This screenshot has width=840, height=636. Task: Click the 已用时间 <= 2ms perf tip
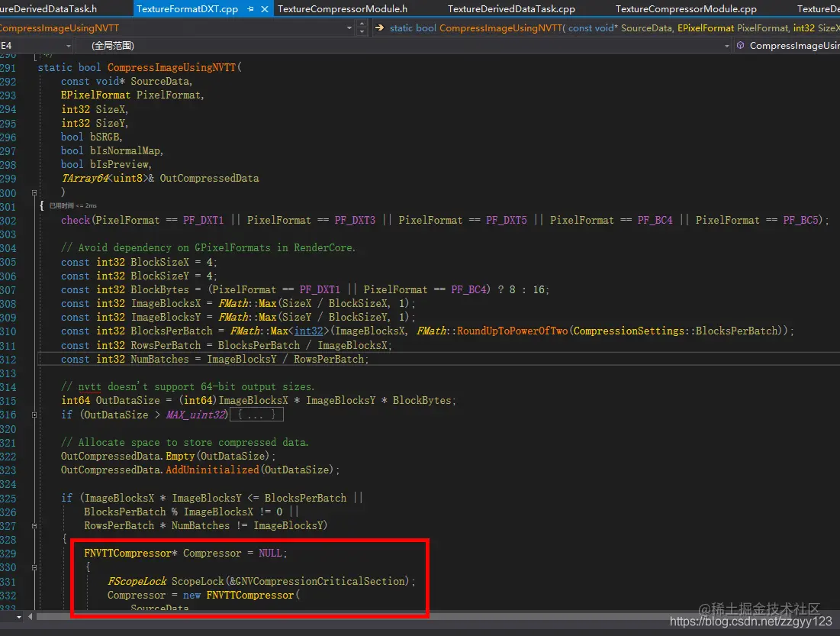[72, 205]
